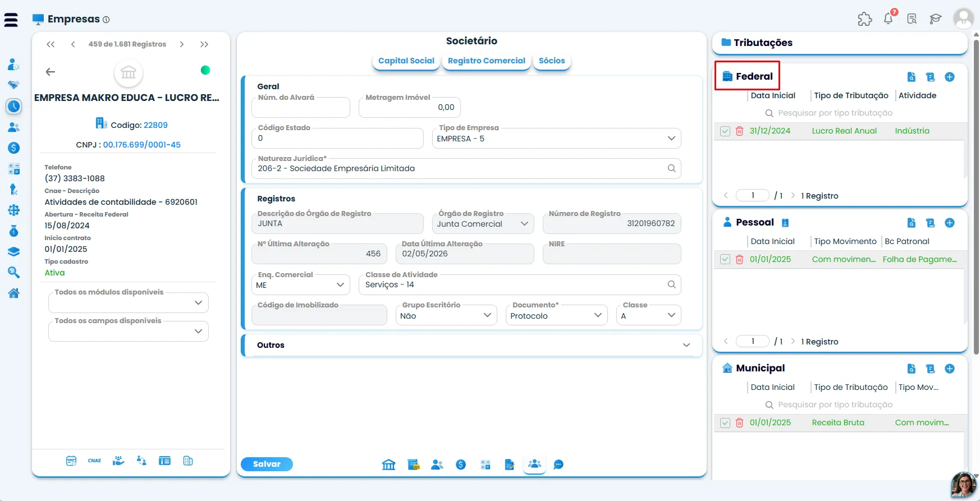The width and height of the screenshot is (980, 501).
Task: Open the Enq. Comercial dropdown
Action: 300,285
